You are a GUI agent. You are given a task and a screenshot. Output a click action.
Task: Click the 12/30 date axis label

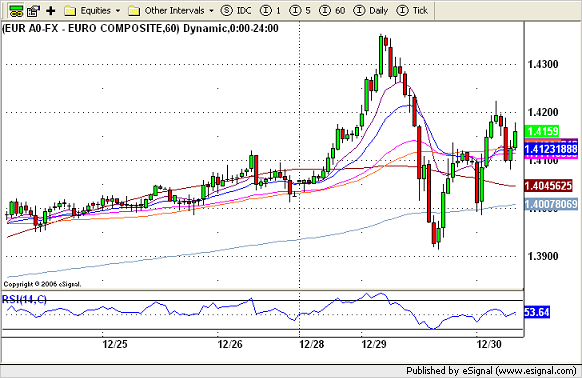tap(489, 344)
